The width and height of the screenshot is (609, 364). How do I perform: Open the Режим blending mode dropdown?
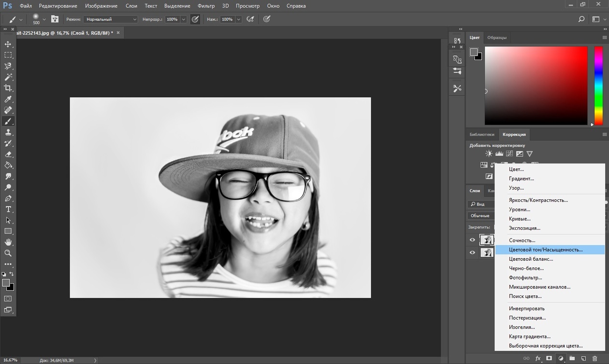tap(111, 19)
